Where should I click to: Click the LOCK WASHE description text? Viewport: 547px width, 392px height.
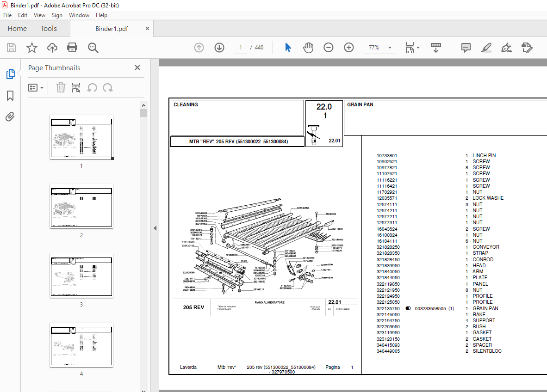pos(488,198)
